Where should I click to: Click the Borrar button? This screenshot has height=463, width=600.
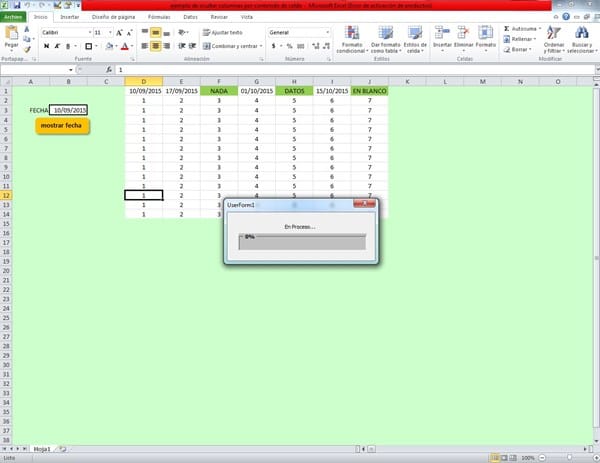[x=517, y=49]
